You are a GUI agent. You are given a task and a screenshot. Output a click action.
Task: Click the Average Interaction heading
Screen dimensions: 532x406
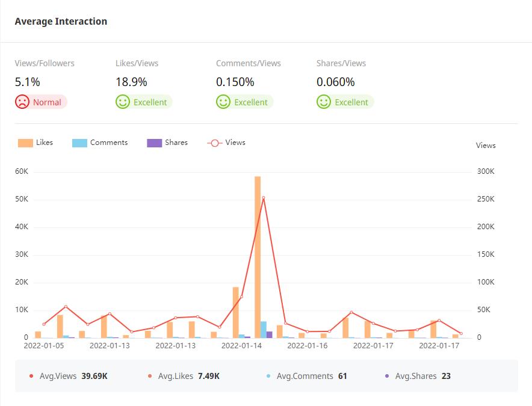point(61,22)
